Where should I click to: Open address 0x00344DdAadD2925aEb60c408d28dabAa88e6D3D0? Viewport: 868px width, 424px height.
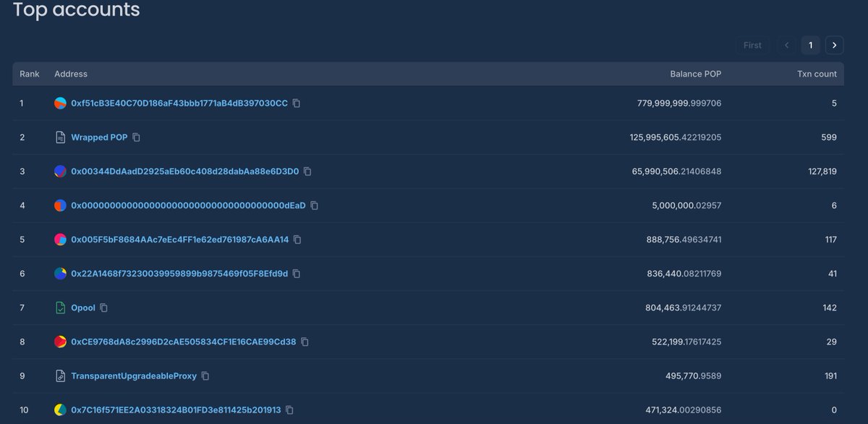click(184, 171)
